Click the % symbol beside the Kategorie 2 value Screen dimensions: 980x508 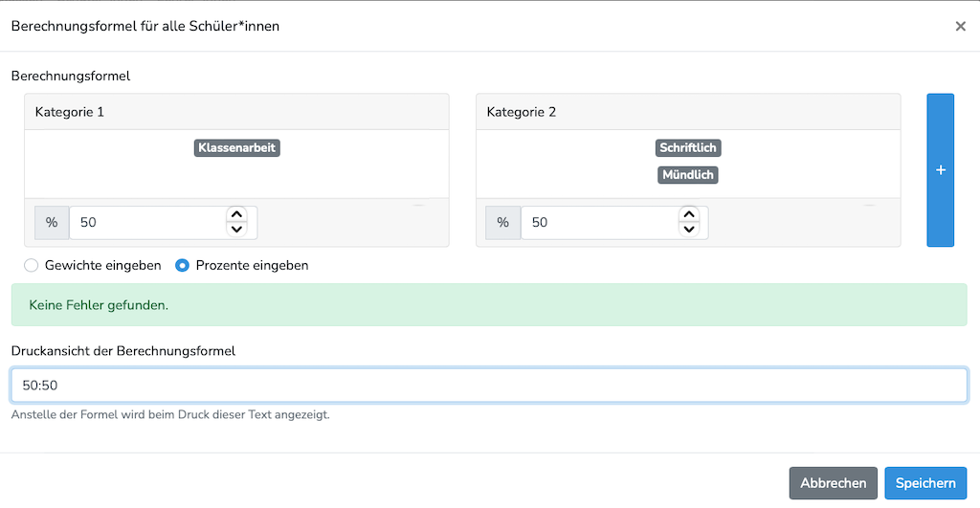pyautogui.click(x=503, y=223)
